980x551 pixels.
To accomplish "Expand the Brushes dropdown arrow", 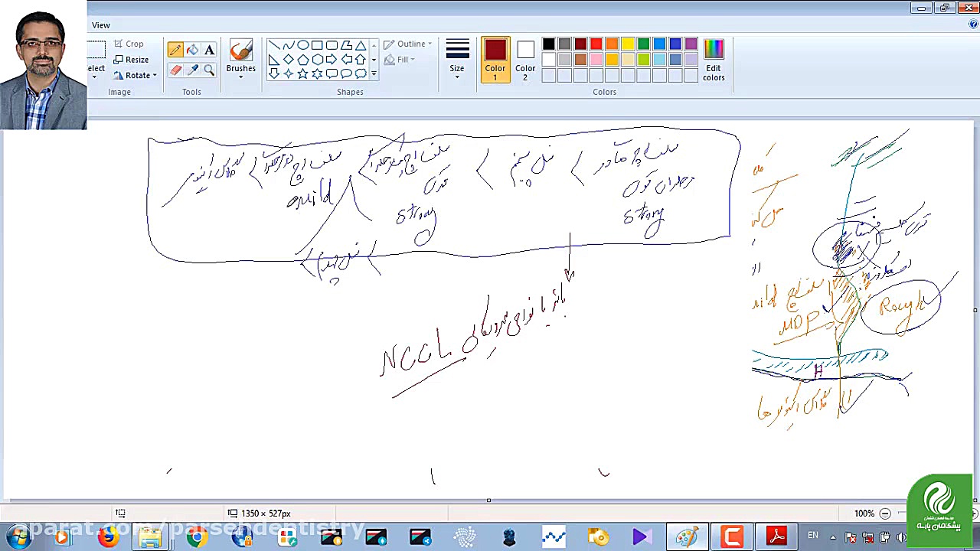I will tap(240, 77).
